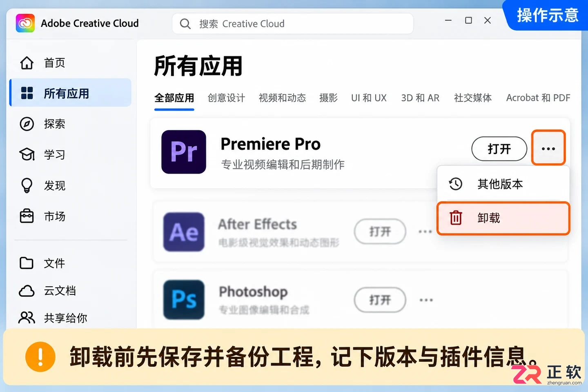
Task: Switch to the 创意设计 tab
Action: click(x=227, y=98)
